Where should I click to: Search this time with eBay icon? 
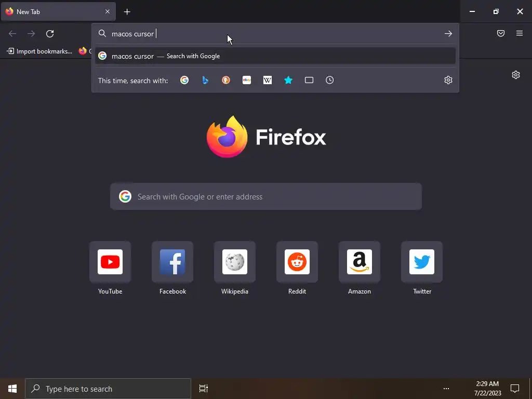247,80
